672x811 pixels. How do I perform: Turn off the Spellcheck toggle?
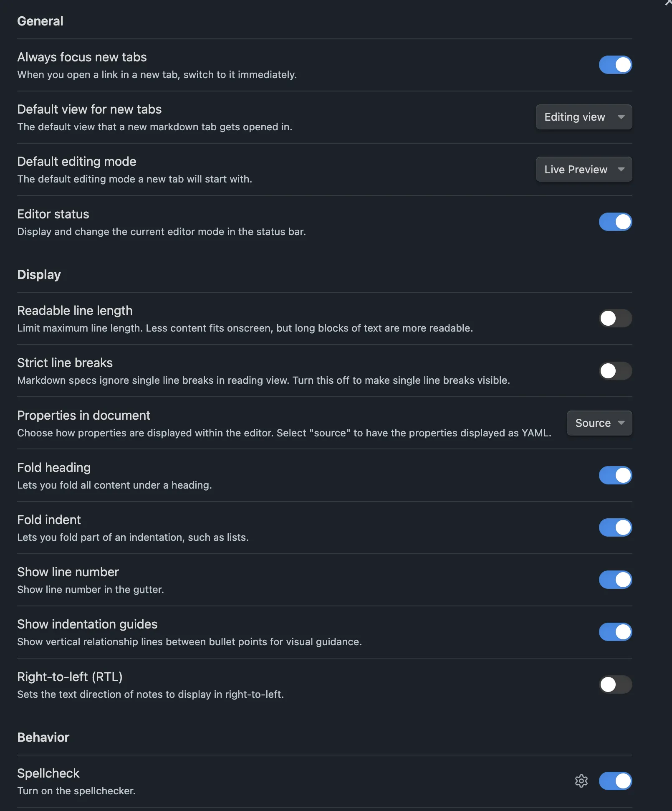click(x=615, y=781)
